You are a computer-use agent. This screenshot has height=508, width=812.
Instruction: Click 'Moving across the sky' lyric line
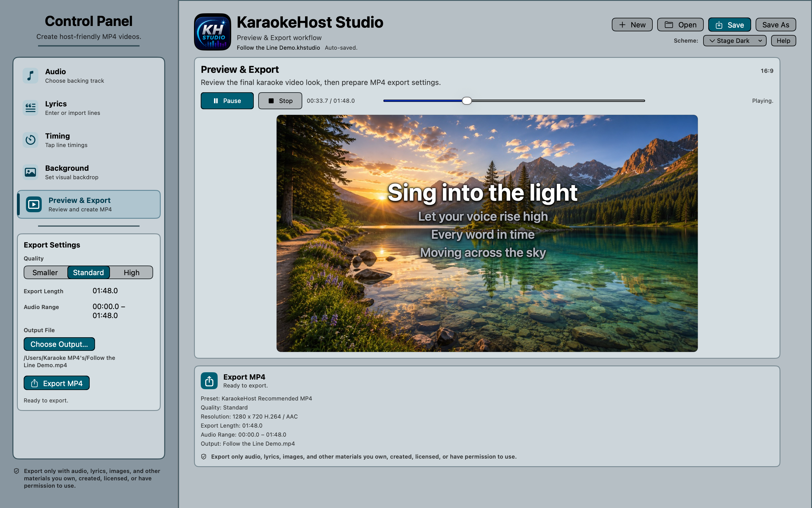click(483, 252)
